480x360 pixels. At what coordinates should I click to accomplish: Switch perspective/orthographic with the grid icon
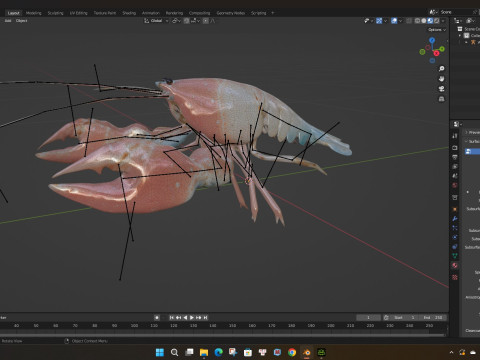(x=442, y=99)
